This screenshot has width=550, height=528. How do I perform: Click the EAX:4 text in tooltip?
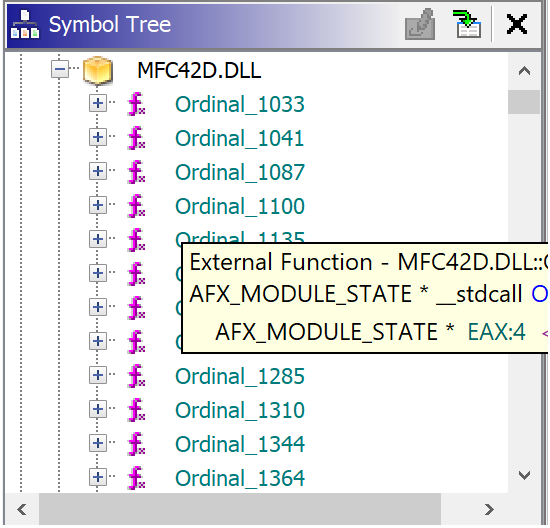[x=497, y=332]
